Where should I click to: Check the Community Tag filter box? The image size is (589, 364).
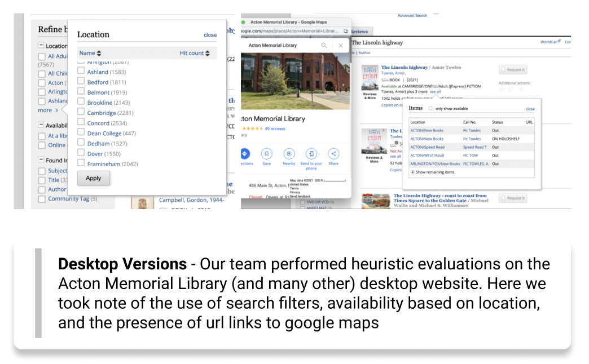click(42, 199)
